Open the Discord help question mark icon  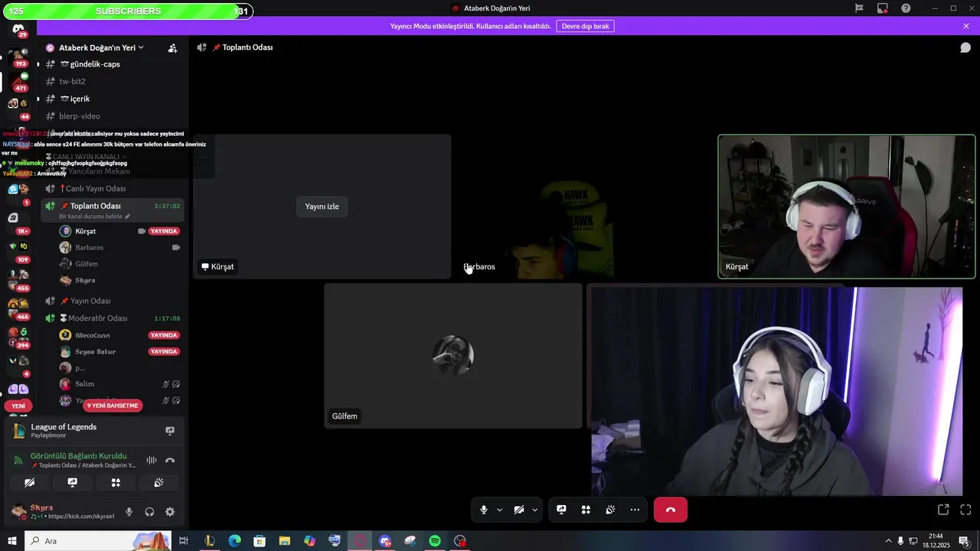point(906,8)
